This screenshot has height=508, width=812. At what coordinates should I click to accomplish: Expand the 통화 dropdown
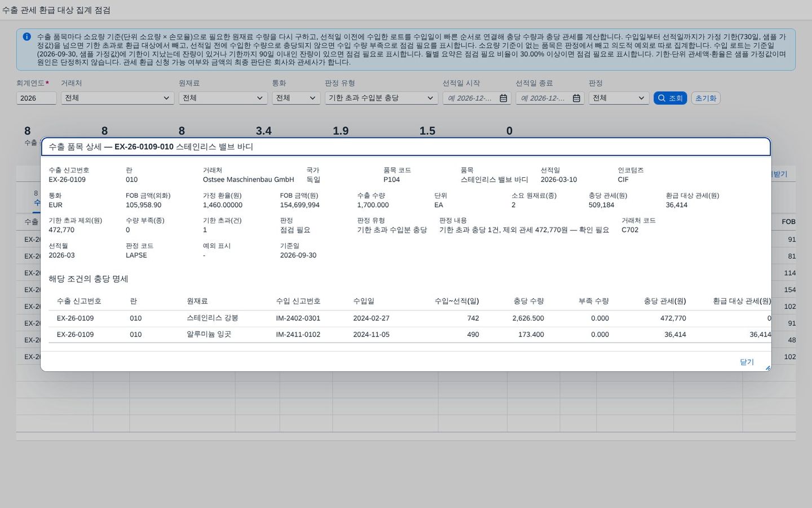[297, 98]
